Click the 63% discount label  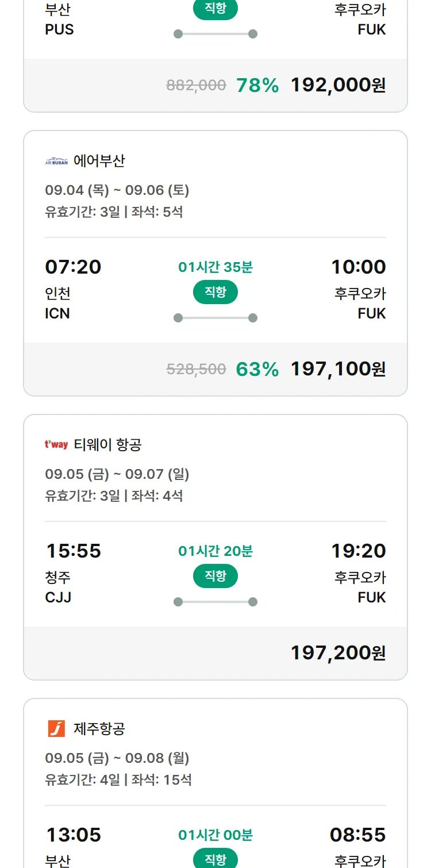click(257, 369)
